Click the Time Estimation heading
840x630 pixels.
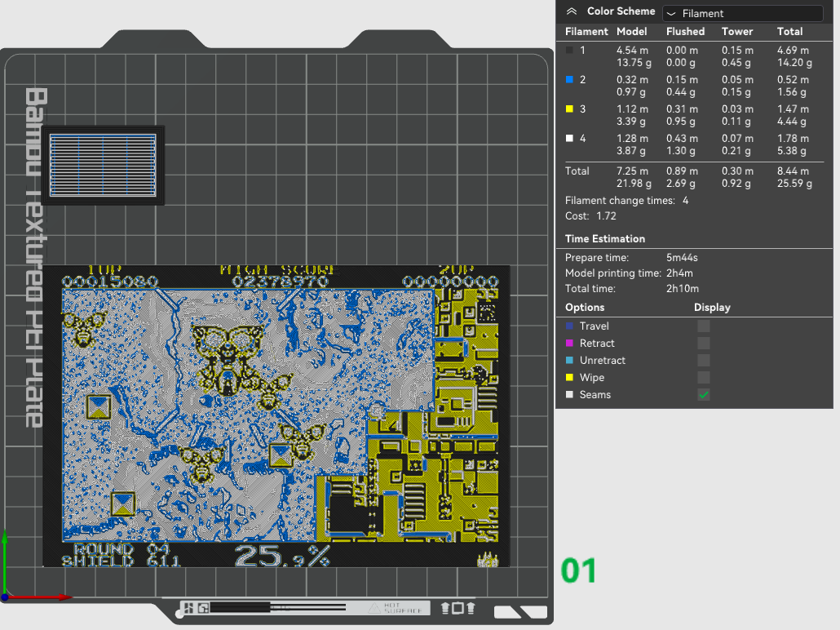(605, 239)
